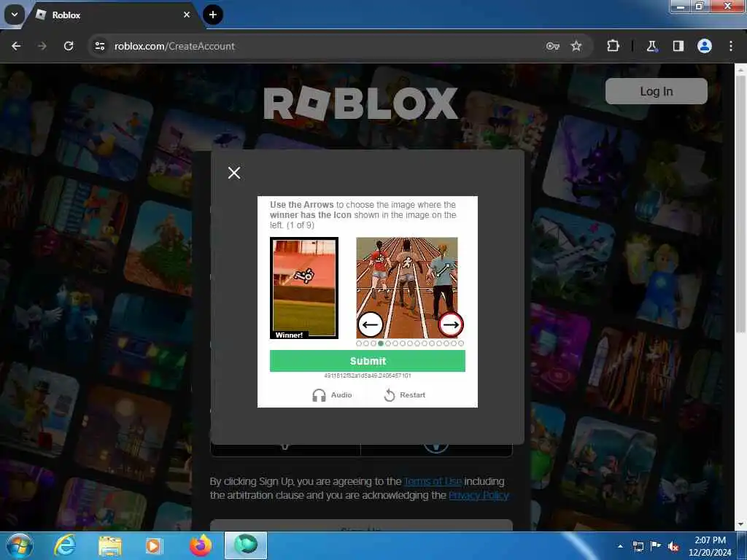Screen dimensions: 747x560
Task: Open Chrome Labs flask icon
Action: coord(651,46)
